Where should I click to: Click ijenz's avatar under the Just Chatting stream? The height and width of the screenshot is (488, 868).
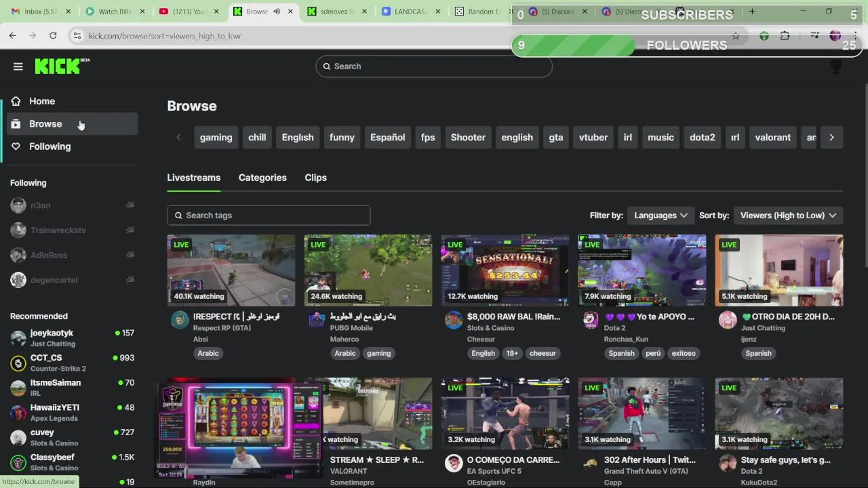coord(728,320)
